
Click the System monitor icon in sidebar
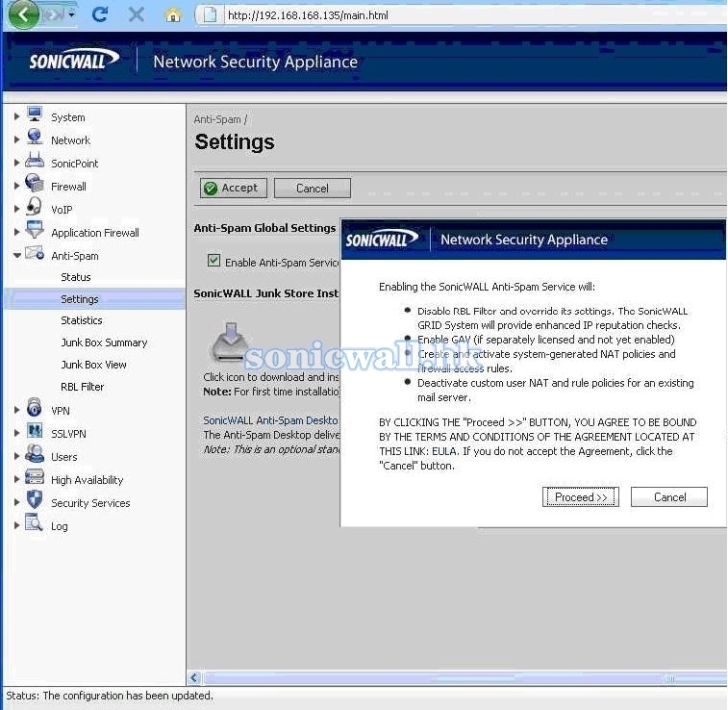(x=35, y=114)
